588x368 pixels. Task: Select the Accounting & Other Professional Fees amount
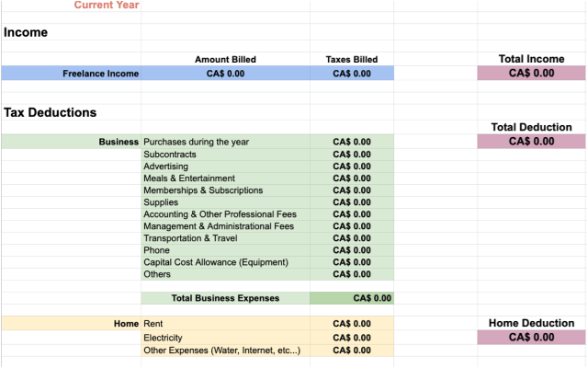(x=352, y=214)
